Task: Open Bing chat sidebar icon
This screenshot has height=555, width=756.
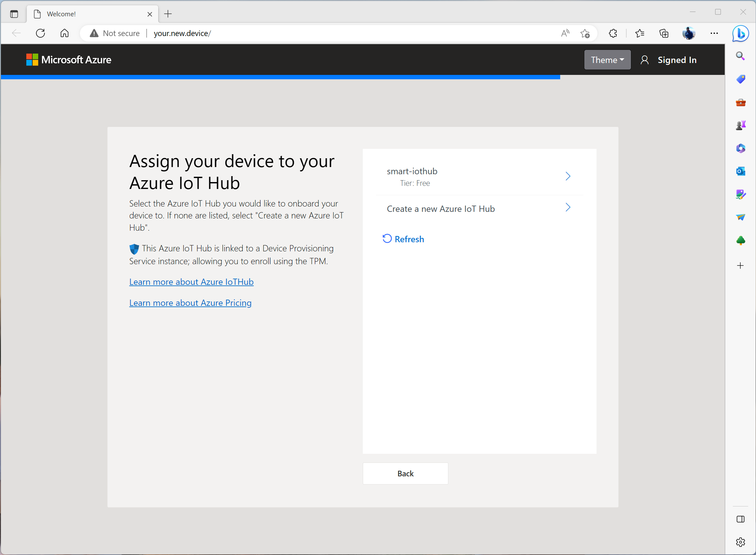Action: tap(741, 33)
